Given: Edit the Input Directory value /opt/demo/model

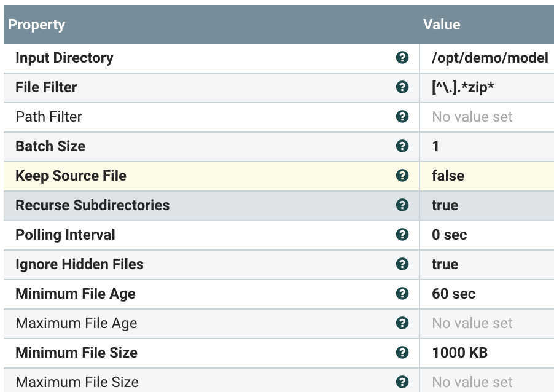Looking at the screenshot, I should tap(490, 58).
